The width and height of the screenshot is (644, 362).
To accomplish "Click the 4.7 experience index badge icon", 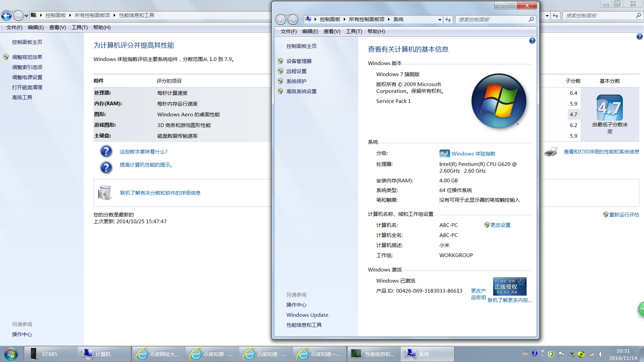I will (444, 154).
